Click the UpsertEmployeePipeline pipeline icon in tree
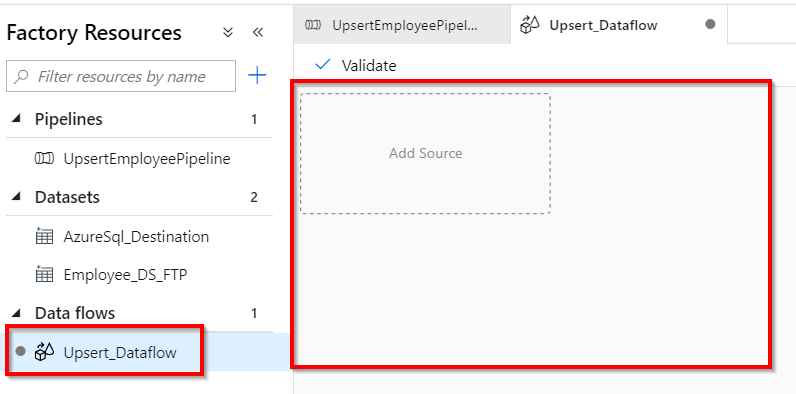The width and height of the screenshot is (796, 394). tap(44, 159)
